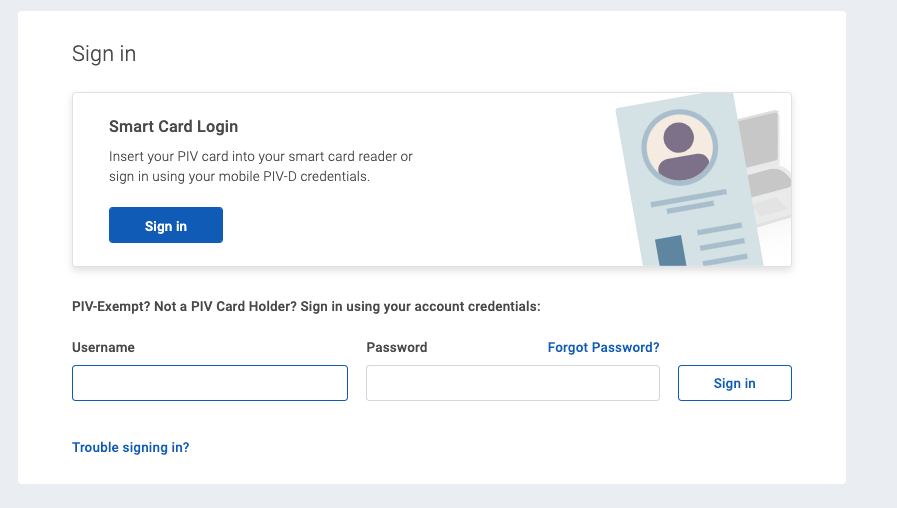Click the Smart Card Login heading
The image size is (897, 508).
173,127
